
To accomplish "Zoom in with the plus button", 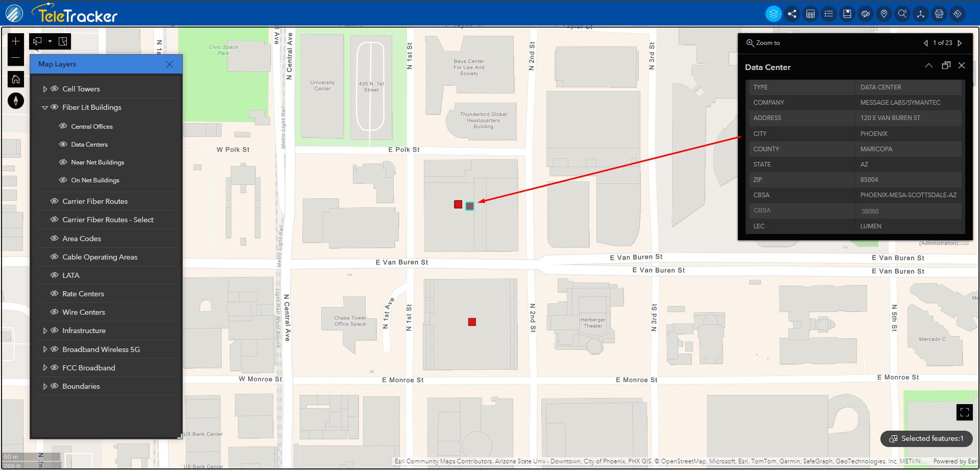I will 16,41.
